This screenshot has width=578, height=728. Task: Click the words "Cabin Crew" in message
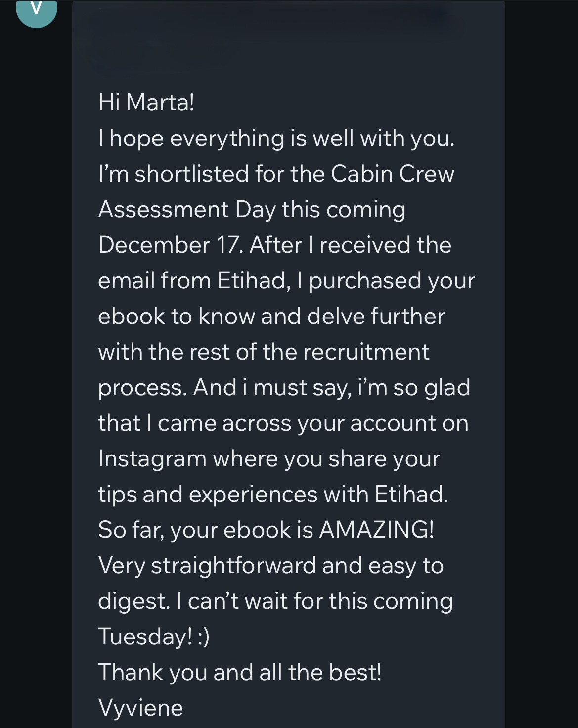click(x=392, y=174)
